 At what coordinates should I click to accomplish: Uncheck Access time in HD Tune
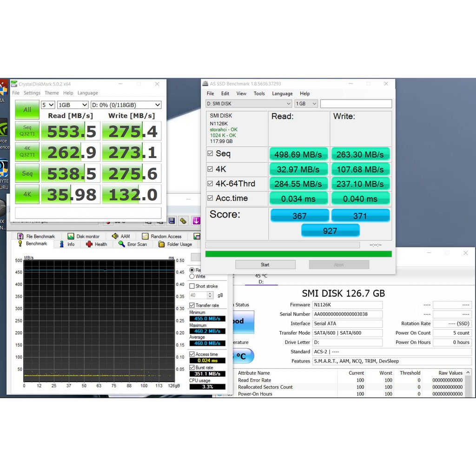192,354
